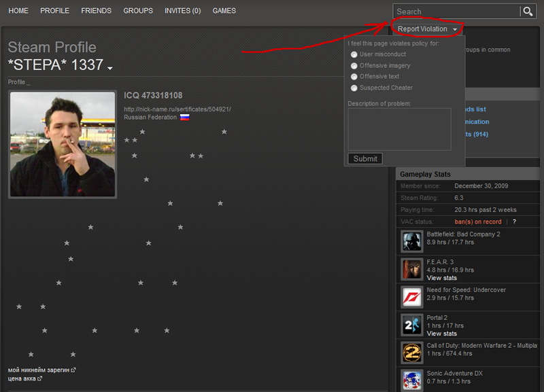Open the PROFILE menu item
This screenshot has height=392, width=544.
point(55,11)
